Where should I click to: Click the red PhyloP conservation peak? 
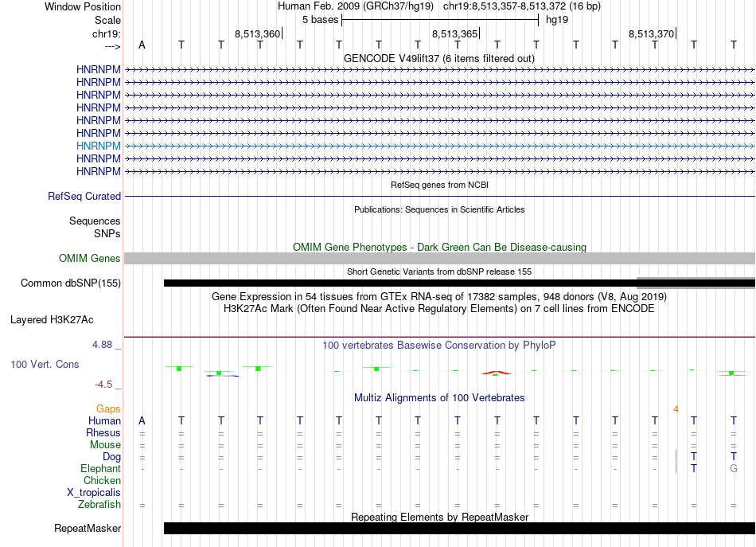click(x=496, y=373)
